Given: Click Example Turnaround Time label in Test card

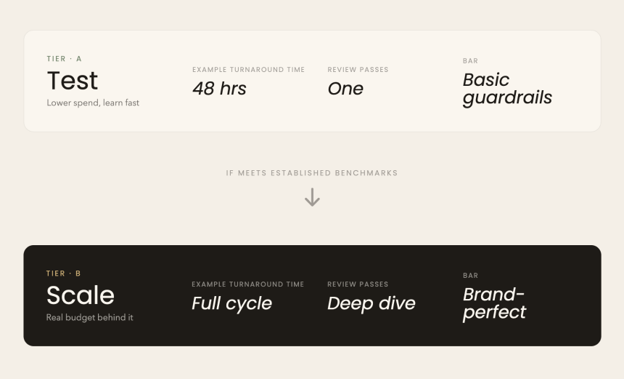Looking at the screenshot, I should (x=248, y=70).
